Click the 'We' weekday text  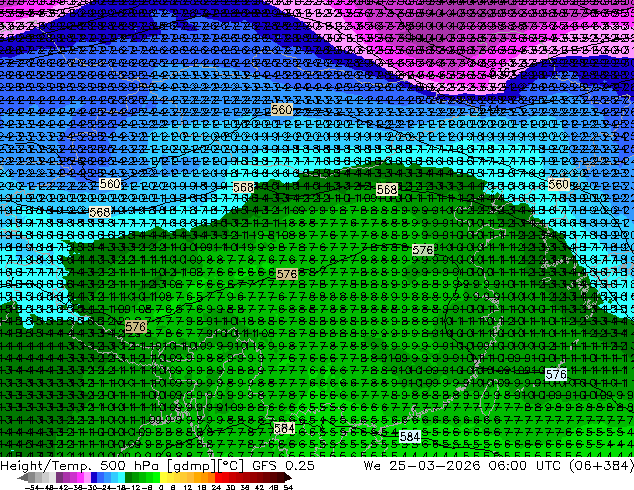(x=372, y=465)
